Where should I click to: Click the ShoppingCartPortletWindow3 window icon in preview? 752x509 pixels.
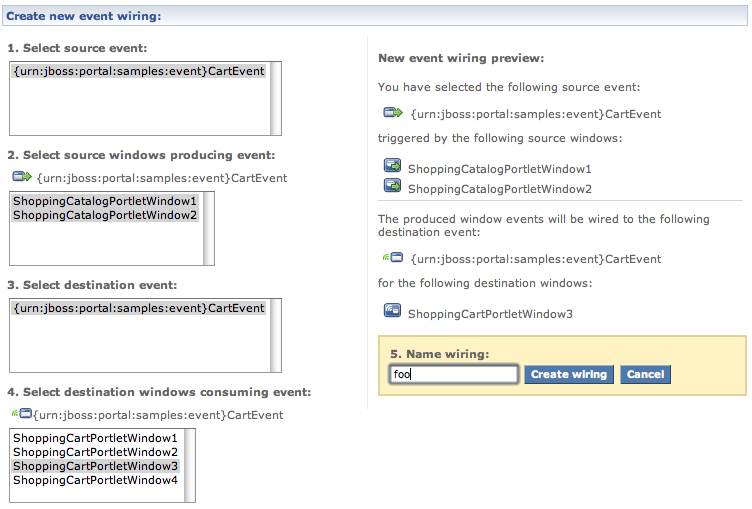point(392,312)
